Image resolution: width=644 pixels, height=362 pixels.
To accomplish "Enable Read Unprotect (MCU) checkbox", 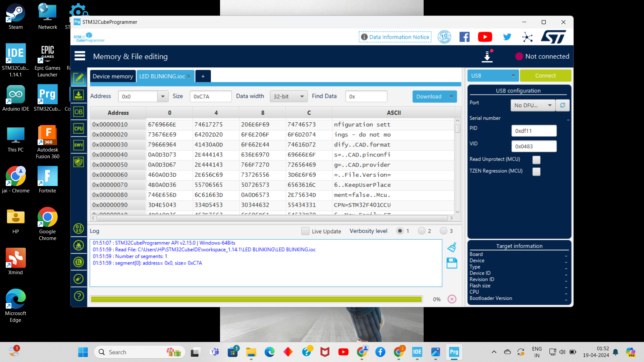I will tap(536, 160).
